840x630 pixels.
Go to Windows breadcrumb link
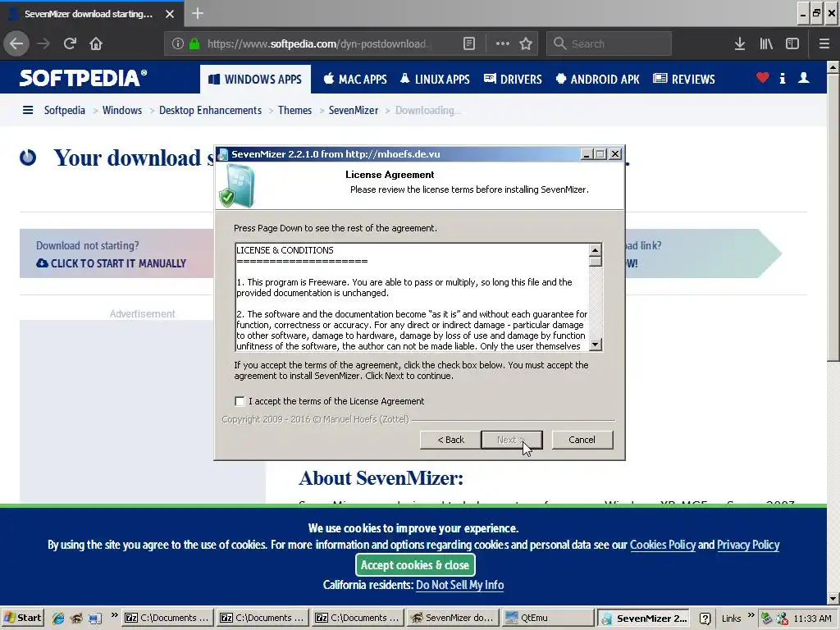[122, 110]
